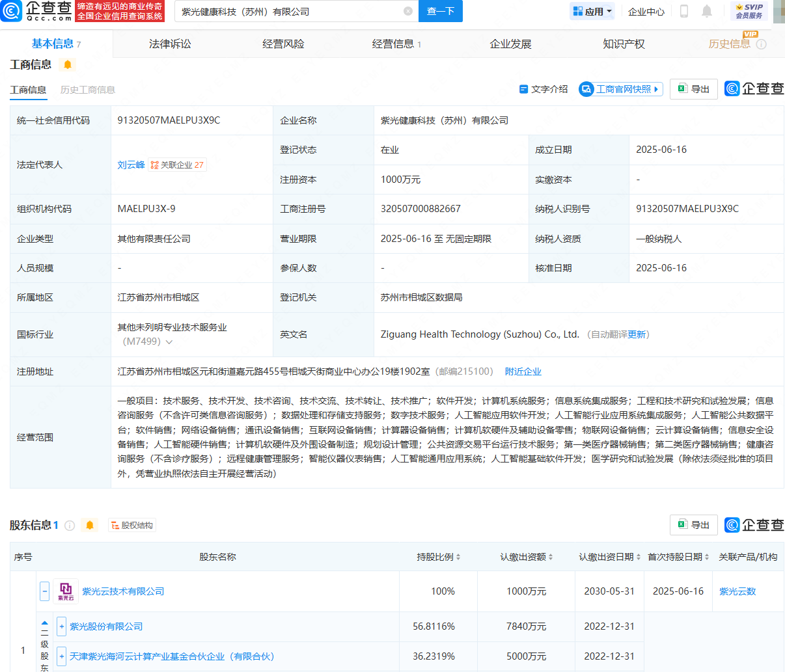Switch to 基本信息 tab

[x=56, y=44]
